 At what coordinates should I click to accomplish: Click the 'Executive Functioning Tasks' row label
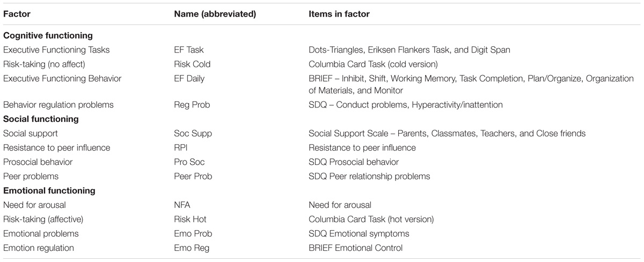click(x=56, y=50)
